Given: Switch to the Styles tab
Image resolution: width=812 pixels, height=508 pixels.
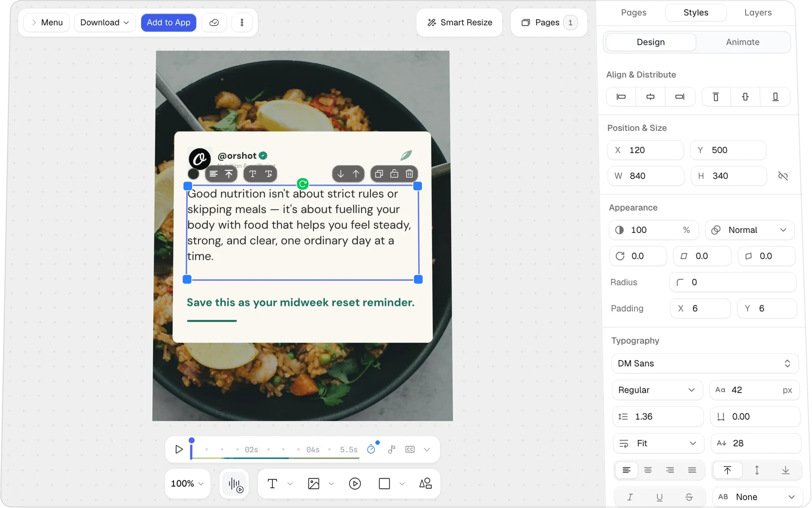Looking at the screenshot, I should [696, 12].
